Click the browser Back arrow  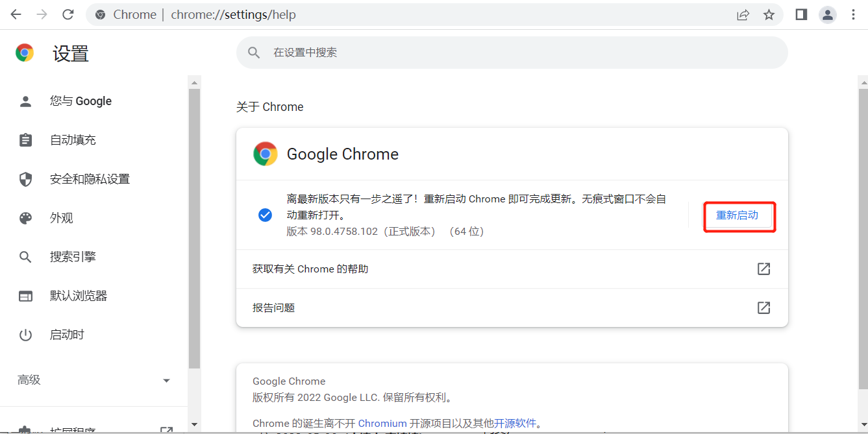click(x=16, y=14)
